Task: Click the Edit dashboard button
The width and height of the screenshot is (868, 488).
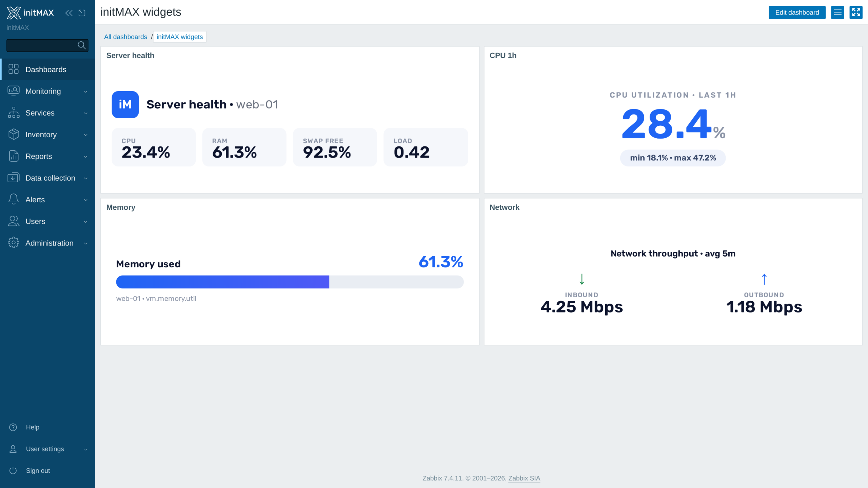Action: point(797,13)
